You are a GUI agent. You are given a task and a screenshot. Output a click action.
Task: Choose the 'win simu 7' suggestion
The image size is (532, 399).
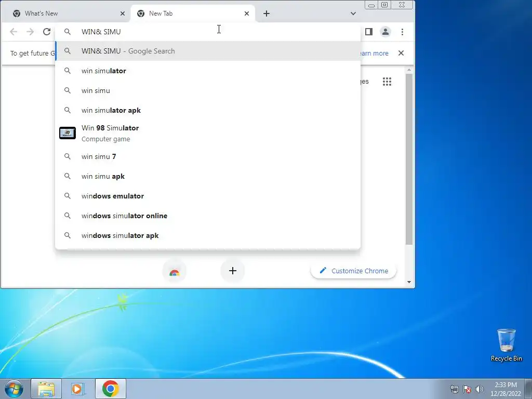[x=208, y=156]
